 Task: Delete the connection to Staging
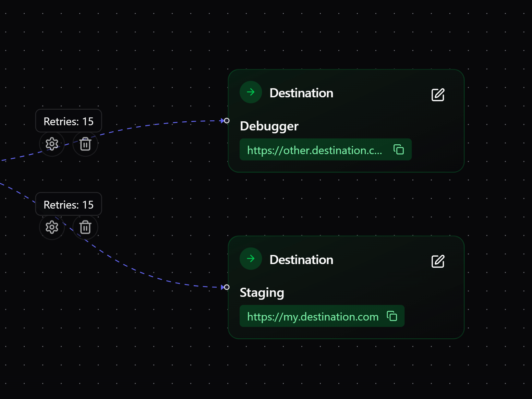pyautogui.click(x=85, y=227)
